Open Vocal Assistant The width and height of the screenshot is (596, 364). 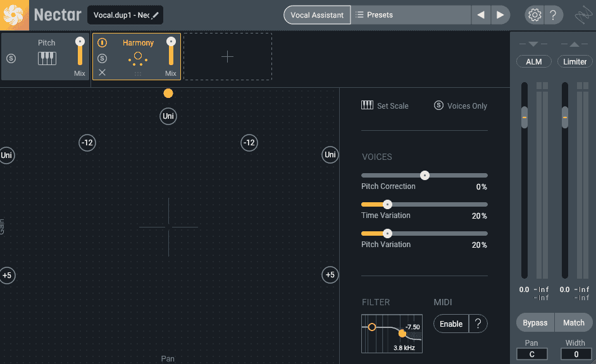317,15
